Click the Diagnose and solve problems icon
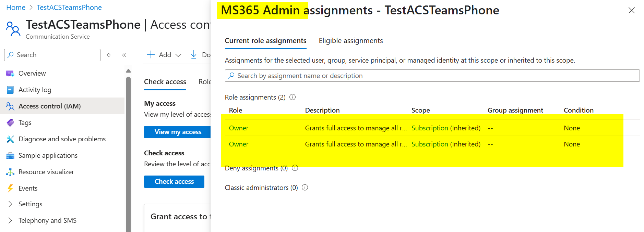The height and width of the screenshot is (232, 644). point(10,139)
